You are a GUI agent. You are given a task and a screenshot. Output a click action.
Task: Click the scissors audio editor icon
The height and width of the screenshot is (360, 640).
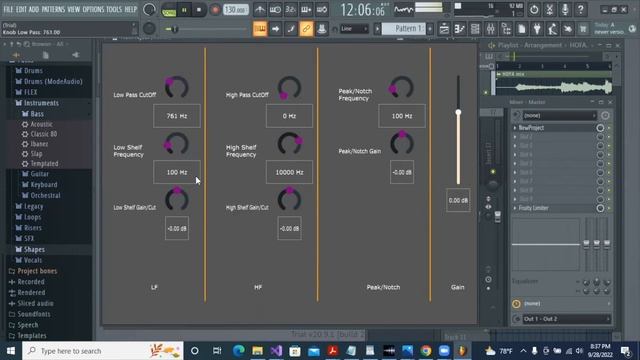(550, 9)
